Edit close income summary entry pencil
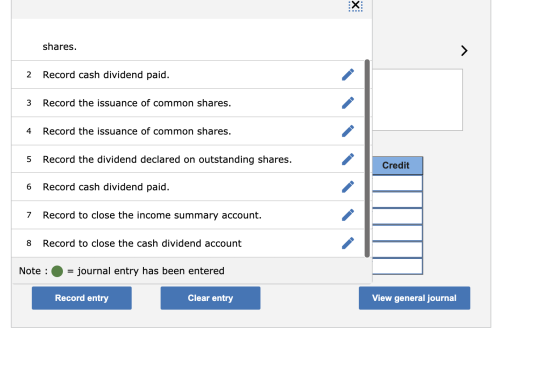 point(348,215)
